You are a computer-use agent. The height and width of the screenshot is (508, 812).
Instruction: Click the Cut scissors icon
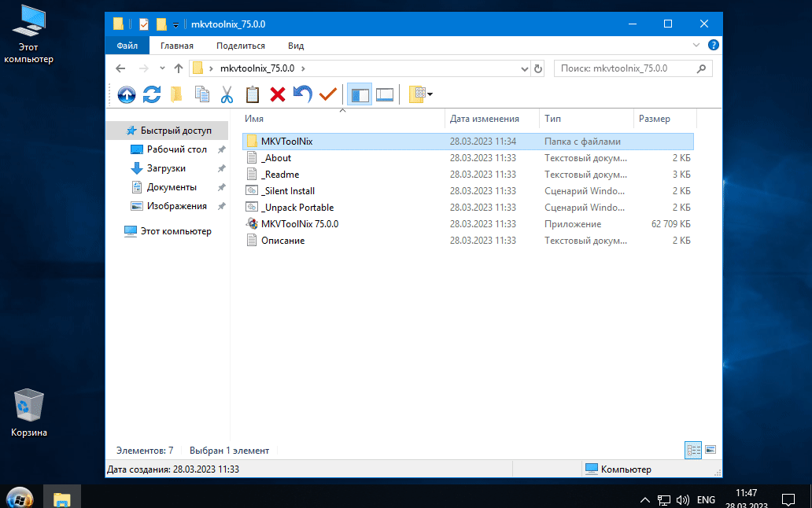coord(227,94)
